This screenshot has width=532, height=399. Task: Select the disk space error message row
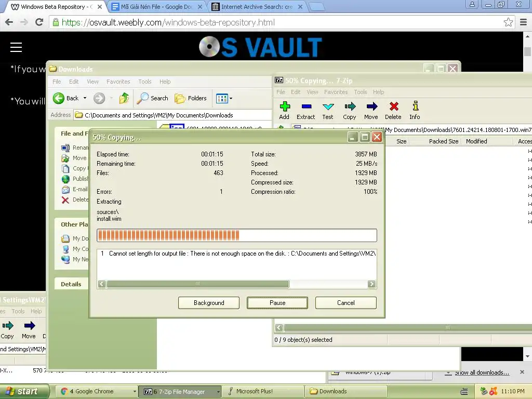pos(237,254)
